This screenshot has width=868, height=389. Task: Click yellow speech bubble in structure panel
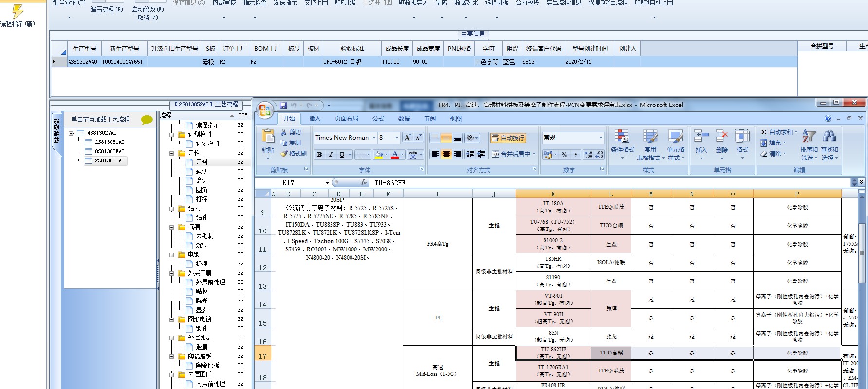(147, 119)
